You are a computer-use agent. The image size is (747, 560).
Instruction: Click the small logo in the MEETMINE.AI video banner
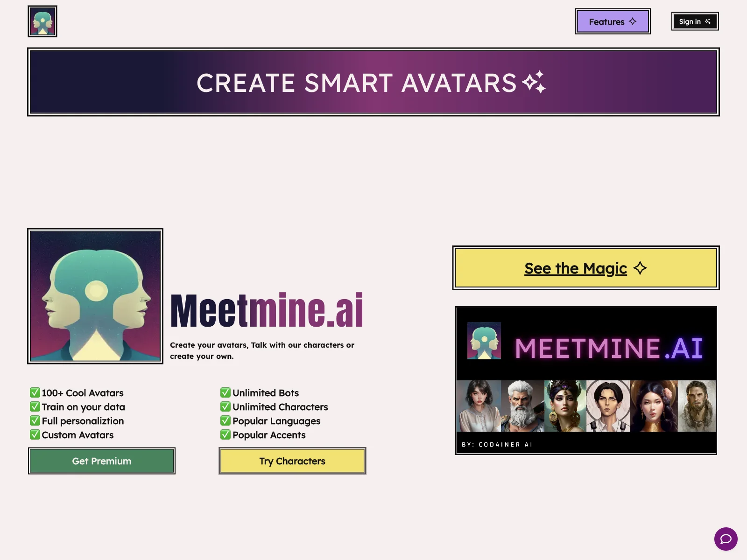click(484, 341)
